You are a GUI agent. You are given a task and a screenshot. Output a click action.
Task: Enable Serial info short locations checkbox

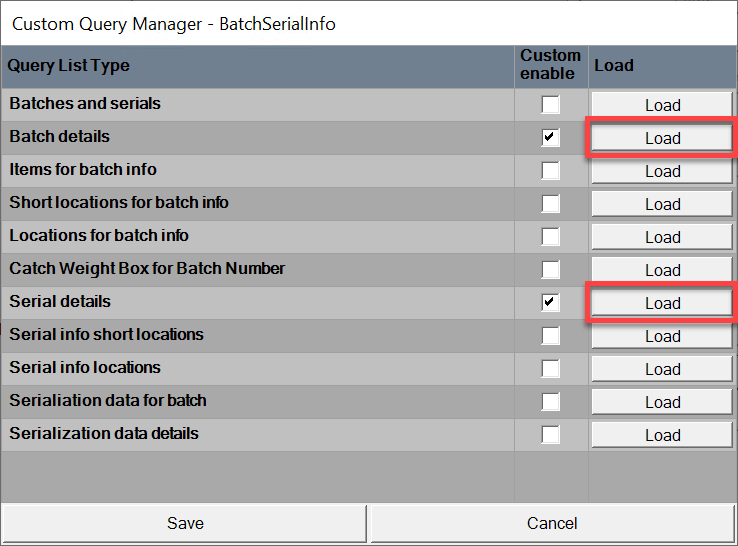point(550,336)
